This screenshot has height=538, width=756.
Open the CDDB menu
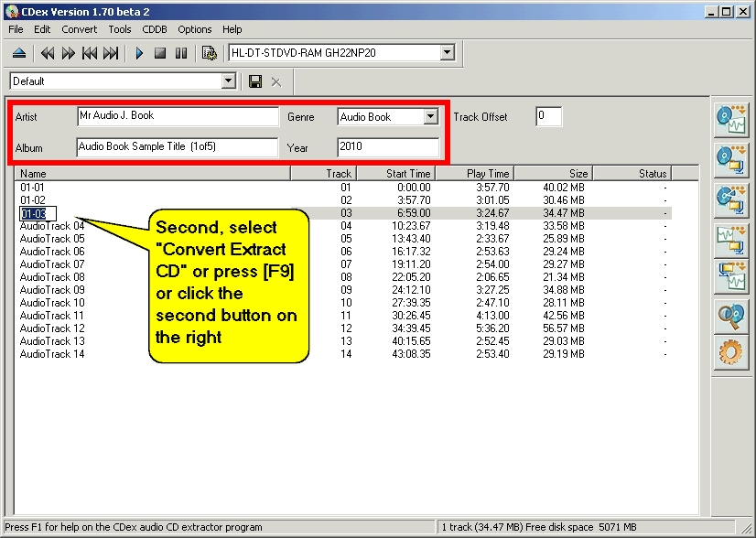[x=155, y=29]
